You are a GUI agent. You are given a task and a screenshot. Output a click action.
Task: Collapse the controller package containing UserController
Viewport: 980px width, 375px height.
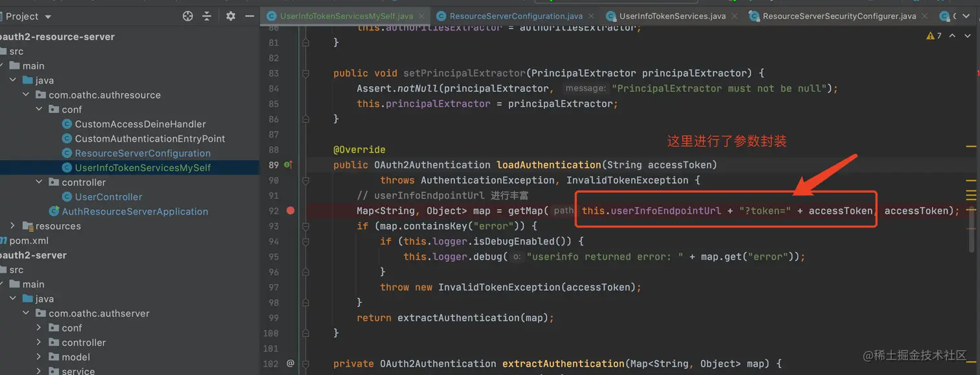coord(39,182)
